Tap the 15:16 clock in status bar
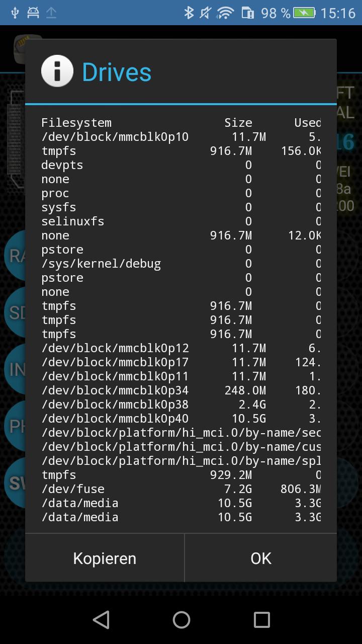Image resolution: width=362 pixels, height=644 pixels. pyautogui.click(x=337, y=13)
